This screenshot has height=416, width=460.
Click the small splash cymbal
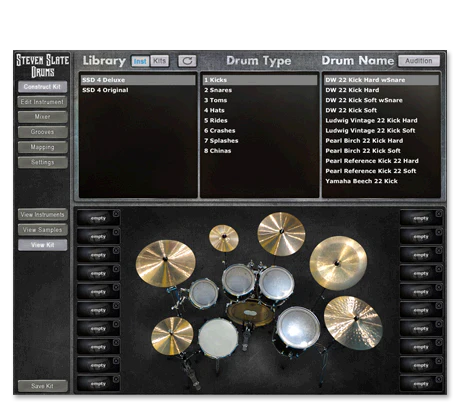click(x=224, y=238)
